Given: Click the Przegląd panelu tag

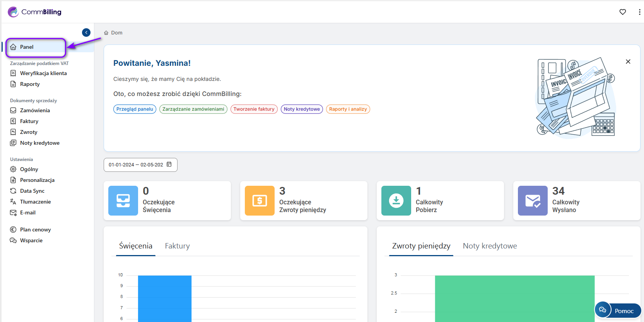Looking at the screenshot, I should (135, 109).
